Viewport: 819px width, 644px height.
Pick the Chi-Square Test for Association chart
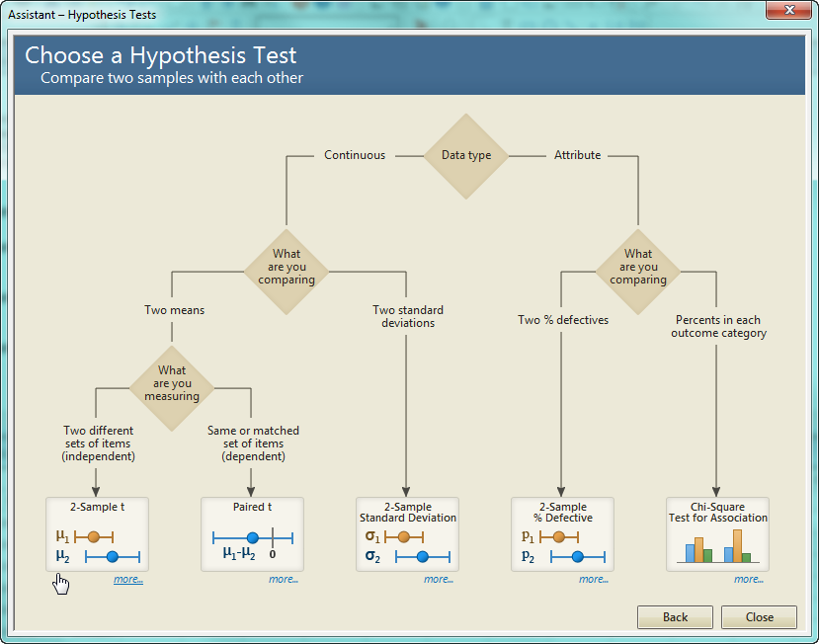click(717, 534)
